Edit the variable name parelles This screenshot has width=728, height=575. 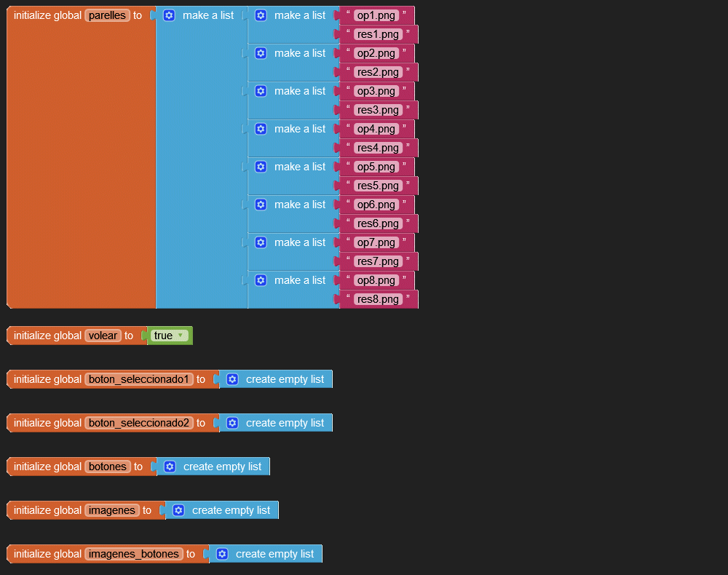pos(107,15)
